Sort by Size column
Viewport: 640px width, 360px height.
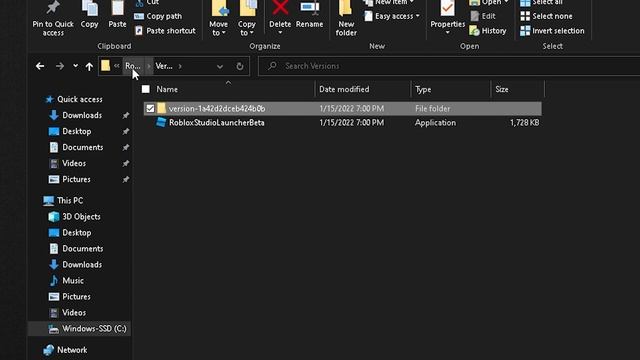(x=502, y=89)
